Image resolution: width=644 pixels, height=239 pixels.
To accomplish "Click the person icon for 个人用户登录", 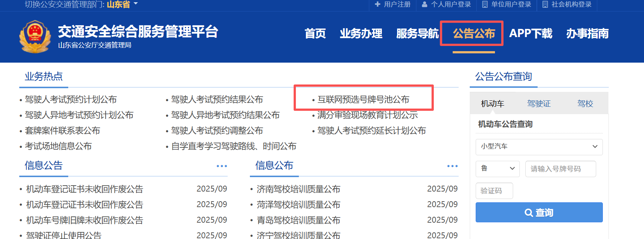I will 425,4.
